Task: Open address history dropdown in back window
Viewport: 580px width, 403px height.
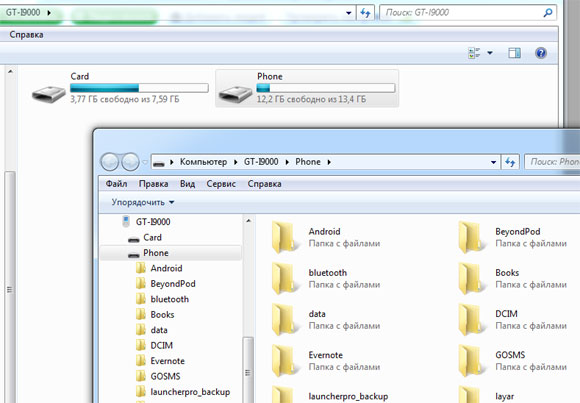Action: [348, 13]
